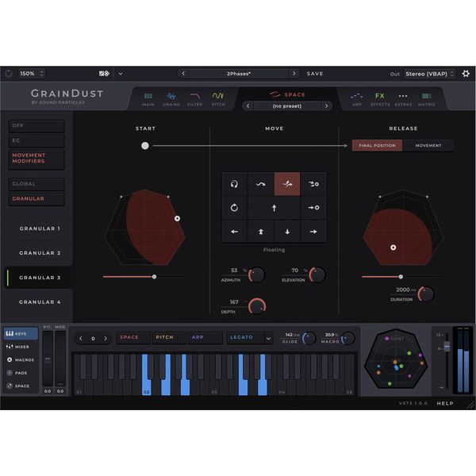Open the PITCH section tab
The image size is (476, 476).
pos(218,99)
